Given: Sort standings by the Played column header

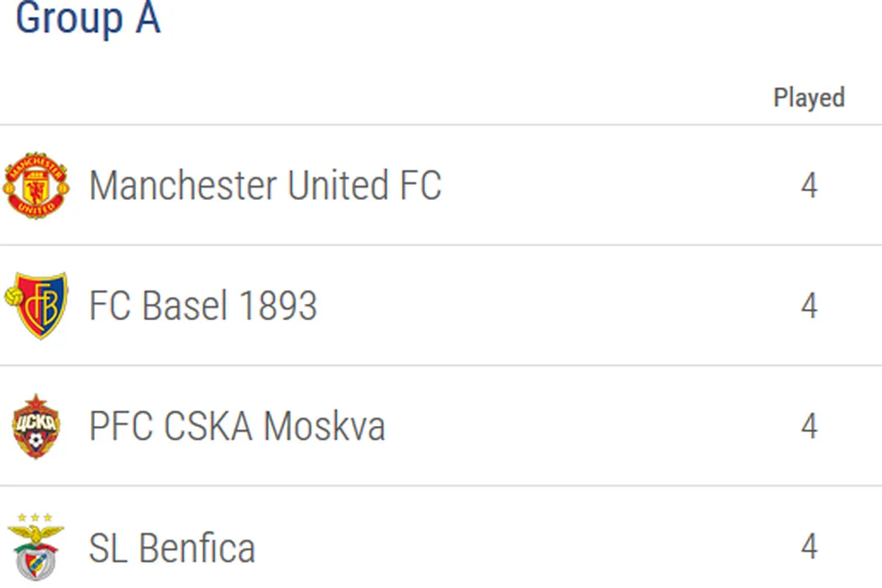Looking at the screenshot, I should tap(808, 97).
